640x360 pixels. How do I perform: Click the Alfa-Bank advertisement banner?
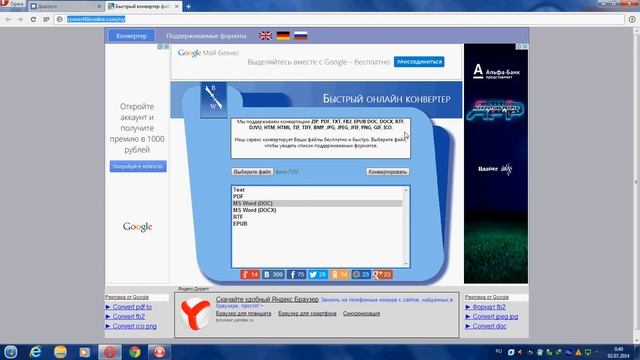pos(496,163)
